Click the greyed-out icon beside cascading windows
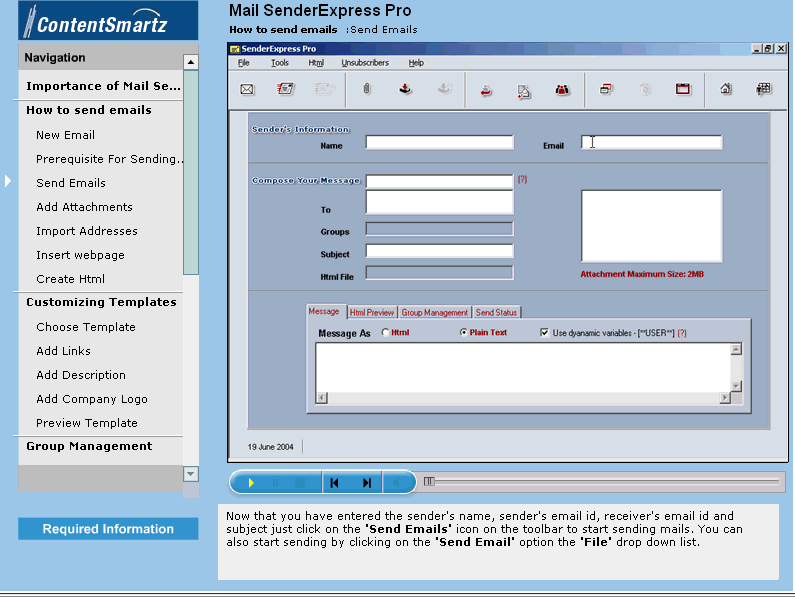795x597 pixels. [645, 89]
